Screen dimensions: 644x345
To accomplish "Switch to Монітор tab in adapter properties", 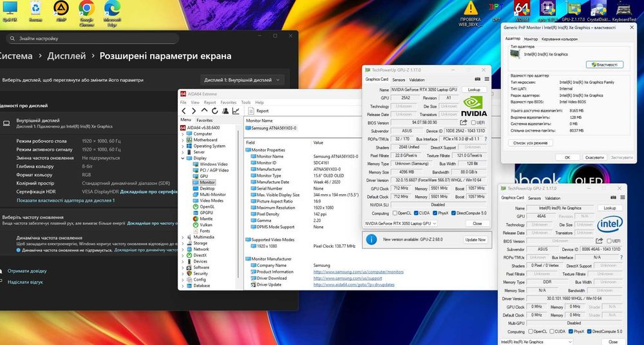I will click(x=531, y=39).
